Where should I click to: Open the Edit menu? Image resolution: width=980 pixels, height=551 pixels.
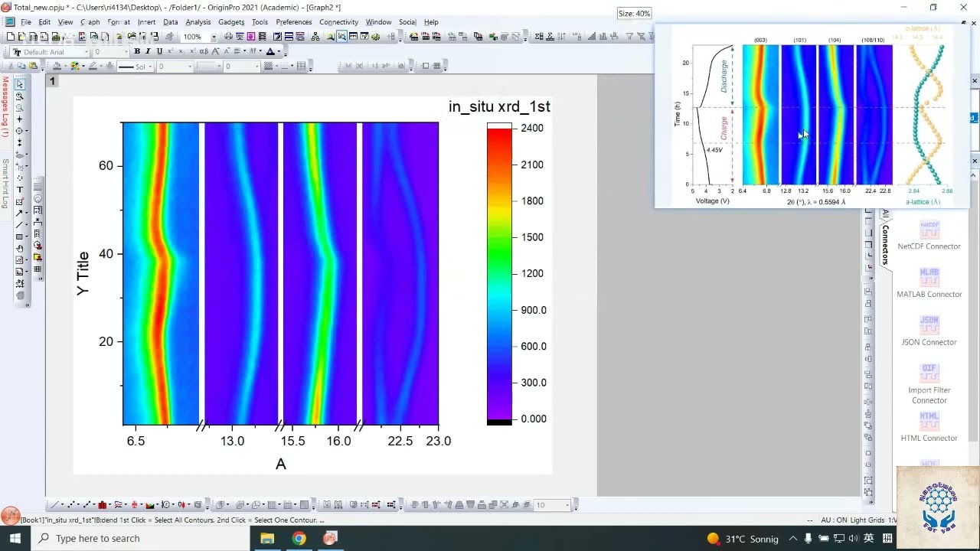click(x=44, y=22)
